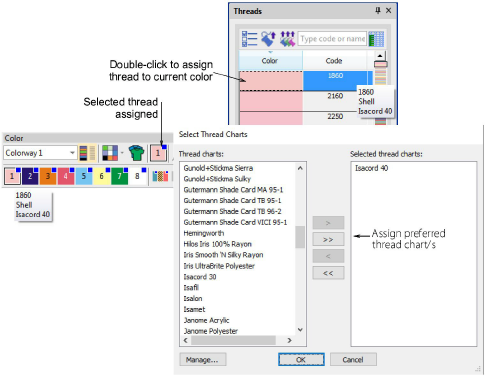Click the thread charts vertical scrollbar thumb

tap(300, 237)
